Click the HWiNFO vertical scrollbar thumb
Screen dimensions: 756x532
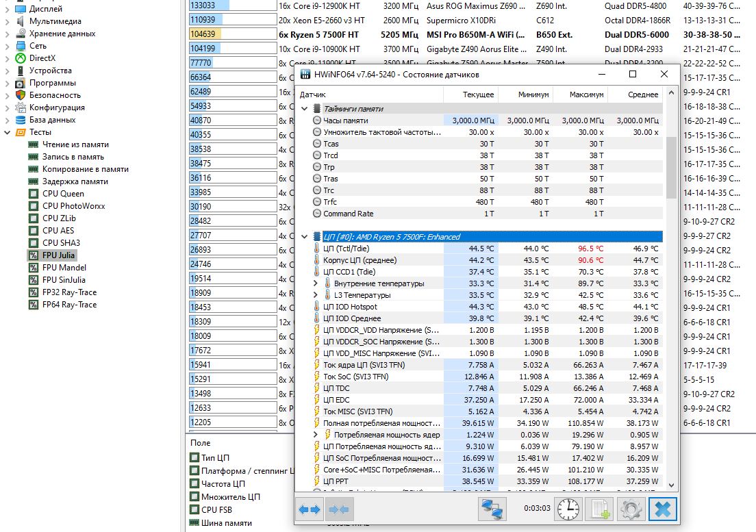(671, 167)
